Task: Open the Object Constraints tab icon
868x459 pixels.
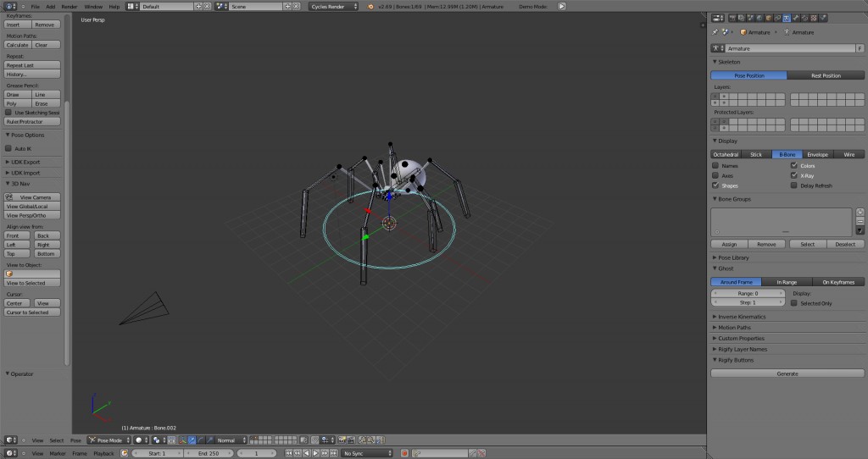Action: [x=778, y=18]
